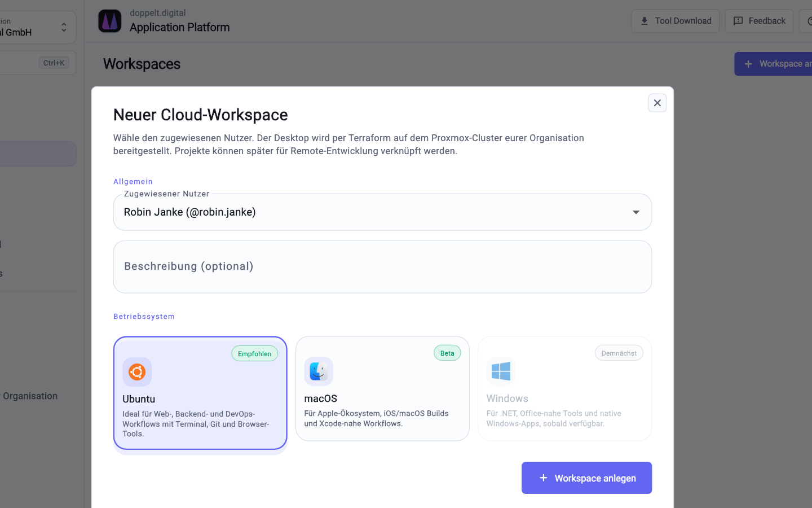The image size is (812, 508).
Task: Open Tool Download in the header
Action: (676, 21)
